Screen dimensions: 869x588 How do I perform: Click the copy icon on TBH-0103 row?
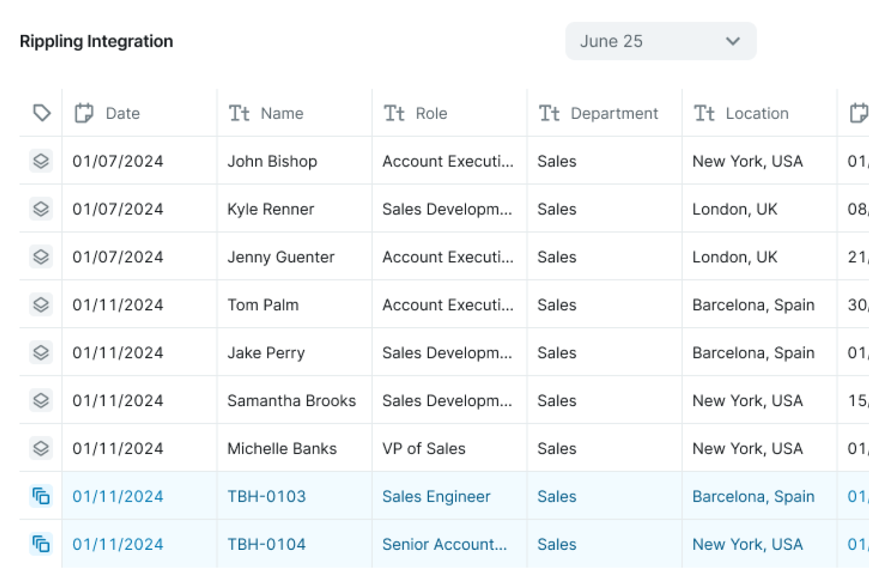pos(41,496)
